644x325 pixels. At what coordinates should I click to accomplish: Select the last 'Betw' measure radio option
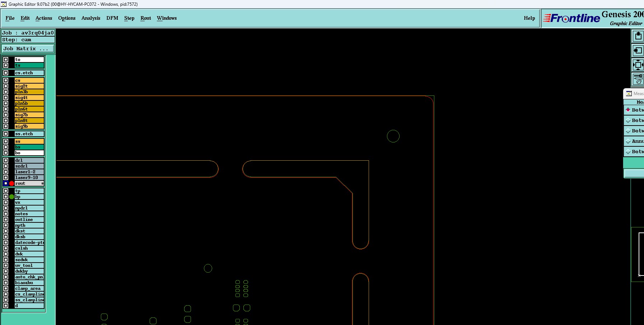point(628,152)
